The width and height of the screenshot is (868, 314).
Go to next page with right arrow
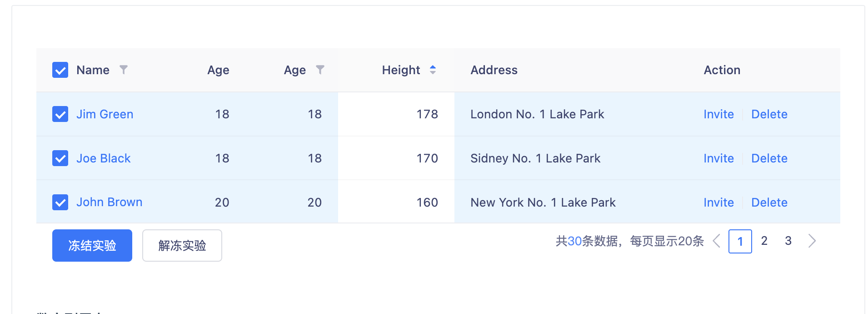812,241
